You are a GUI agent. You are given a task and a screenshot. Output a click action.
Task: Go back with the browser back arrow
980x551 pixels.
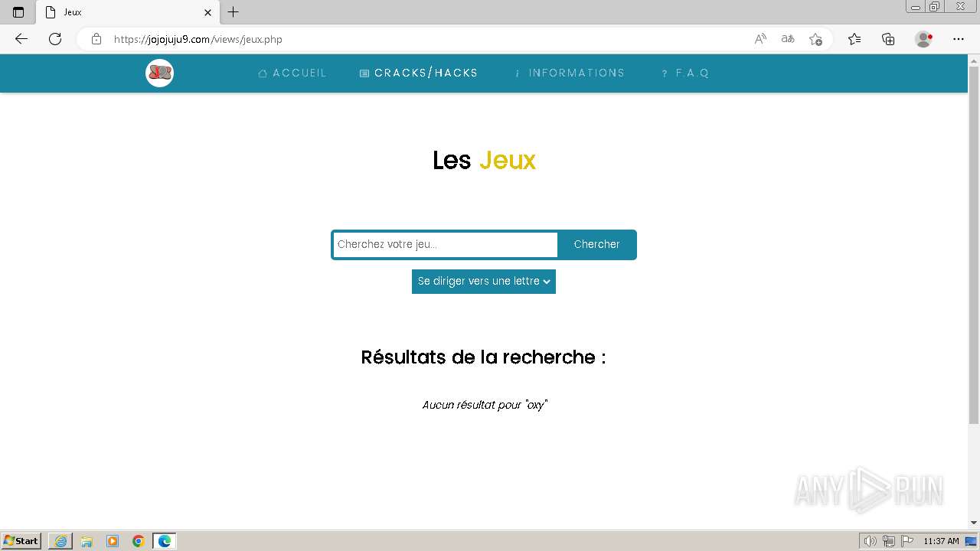tap(21, 39)
